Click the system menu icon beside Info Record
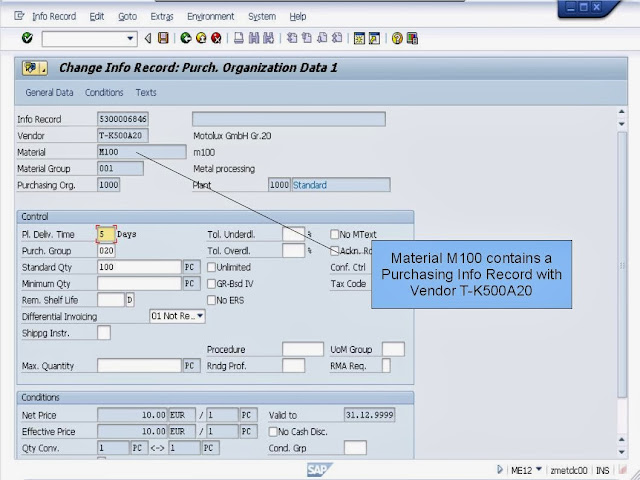The width and height of the screenshot is (640, 480). (19, 16)
